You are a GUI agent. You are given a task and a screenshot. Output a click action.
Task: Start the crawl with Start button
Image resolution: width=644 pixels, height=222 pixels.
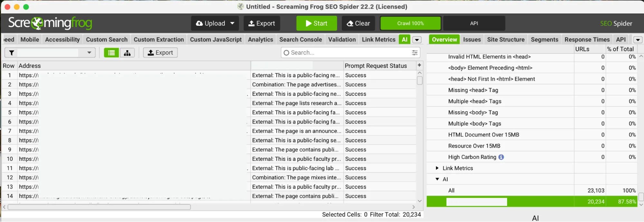[x=316, y=23]
